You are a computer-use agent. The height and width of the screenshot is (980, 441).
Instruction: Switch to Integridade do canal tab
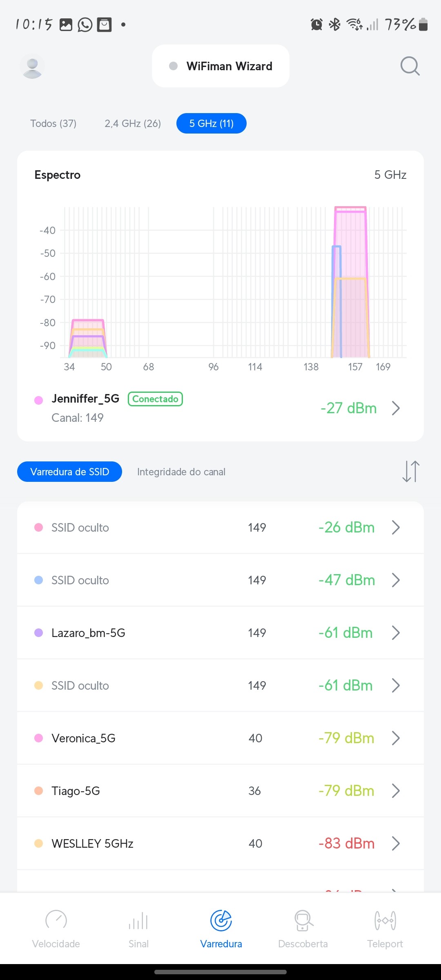coord(181,472)
